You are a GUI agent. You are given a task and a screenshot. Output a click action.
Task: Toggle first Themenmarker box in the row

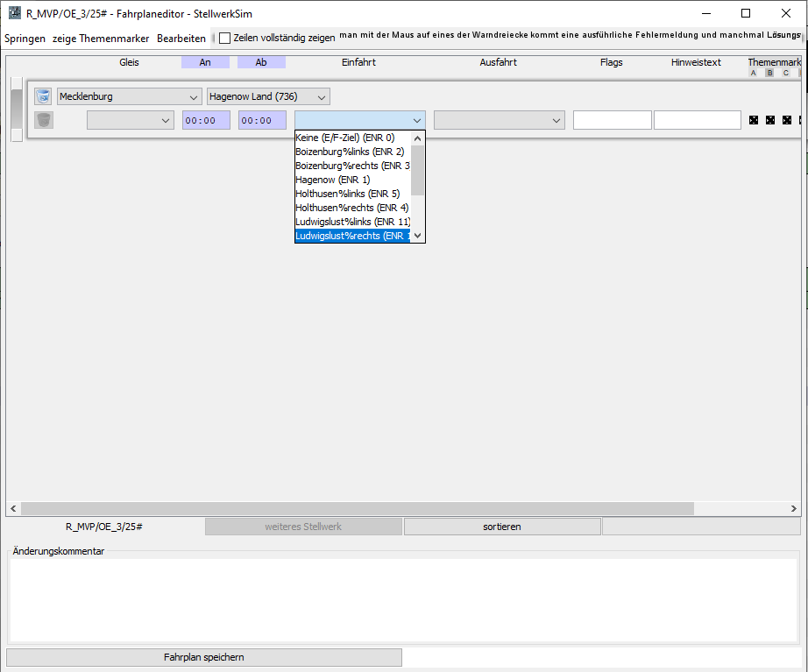[753, 120]
